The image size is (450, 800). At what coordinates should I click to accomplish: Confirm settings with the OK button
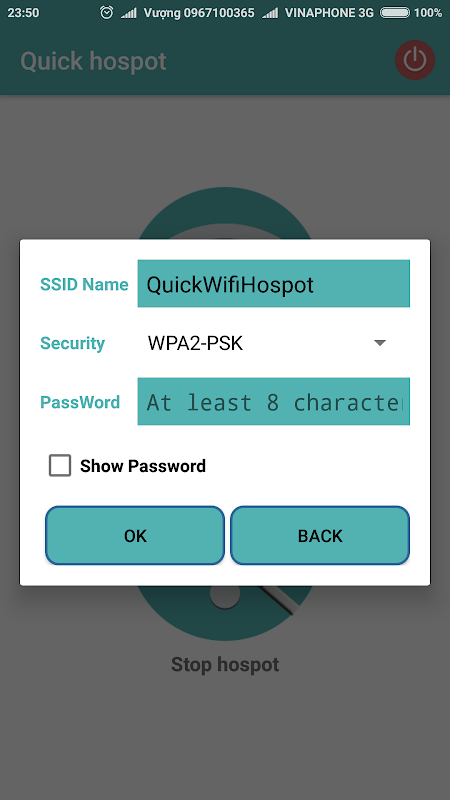click(135, 536)
